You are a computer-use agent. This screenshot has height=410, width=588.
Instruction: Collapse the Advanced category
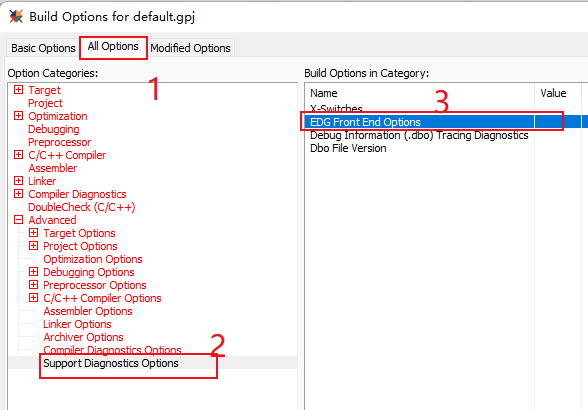18,220
